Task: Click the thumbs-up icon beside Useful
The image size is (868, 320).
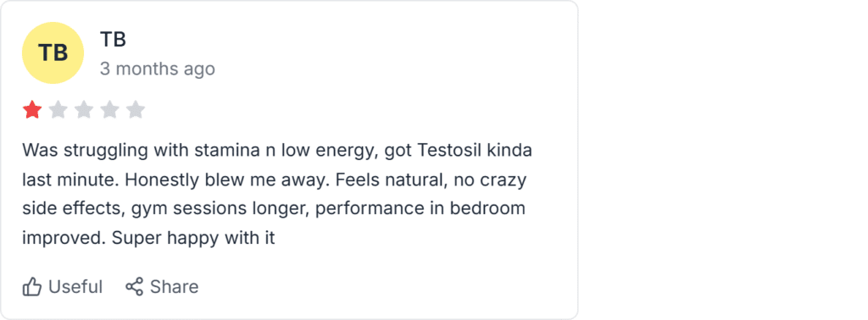Action: pyautogui.click(x=32, y=287)
